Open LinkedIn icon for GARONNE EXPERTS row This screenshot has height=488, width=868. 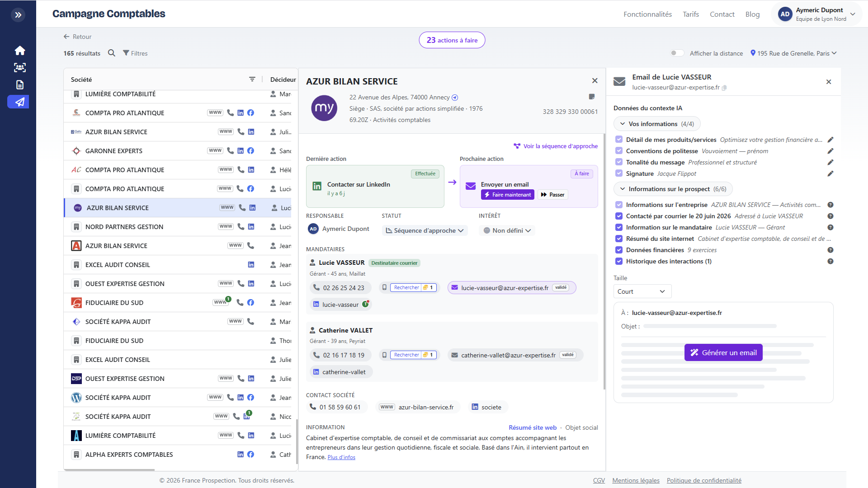(x=241, y=150)
